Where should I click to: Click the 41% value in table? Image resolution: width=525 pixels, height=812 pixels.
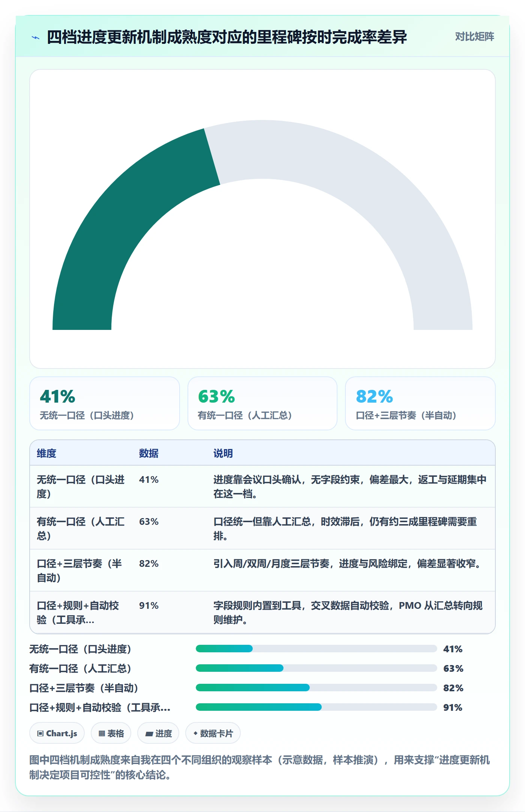149,479
